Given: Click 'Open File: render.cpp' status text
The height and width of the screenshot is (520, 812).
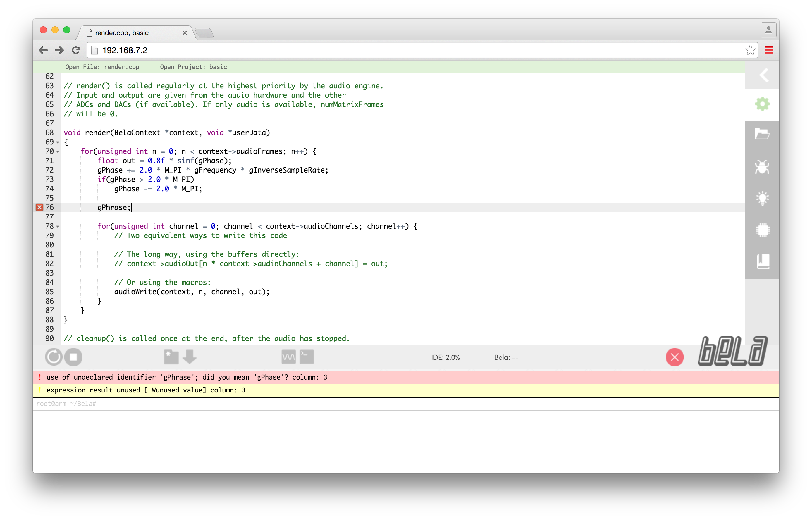Looking at the screenshot, I should click(x=102, y=67).
